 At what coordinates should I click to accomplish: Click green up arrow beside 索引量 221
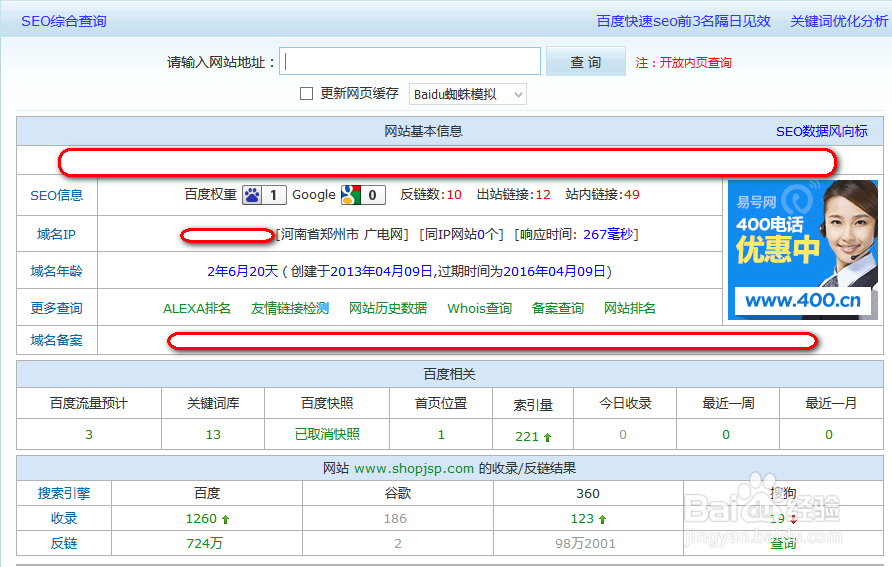547,437
